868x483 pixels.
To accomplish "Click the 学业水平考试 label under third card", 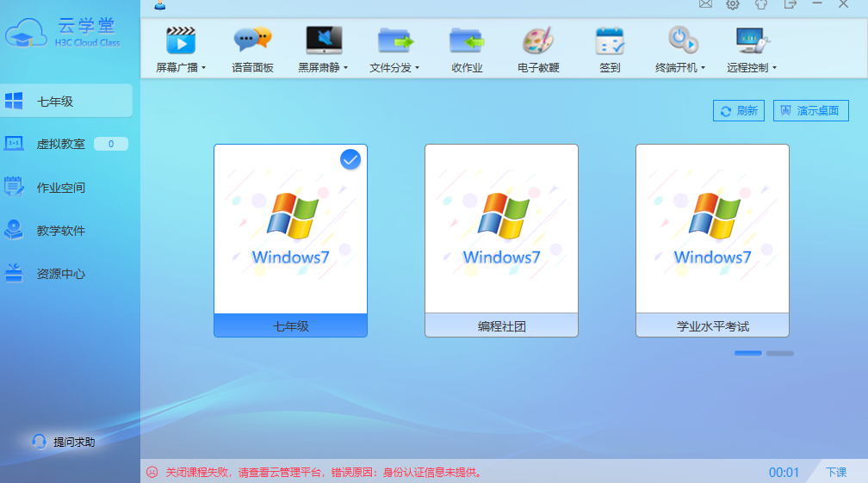I will [x=712, y=325].
